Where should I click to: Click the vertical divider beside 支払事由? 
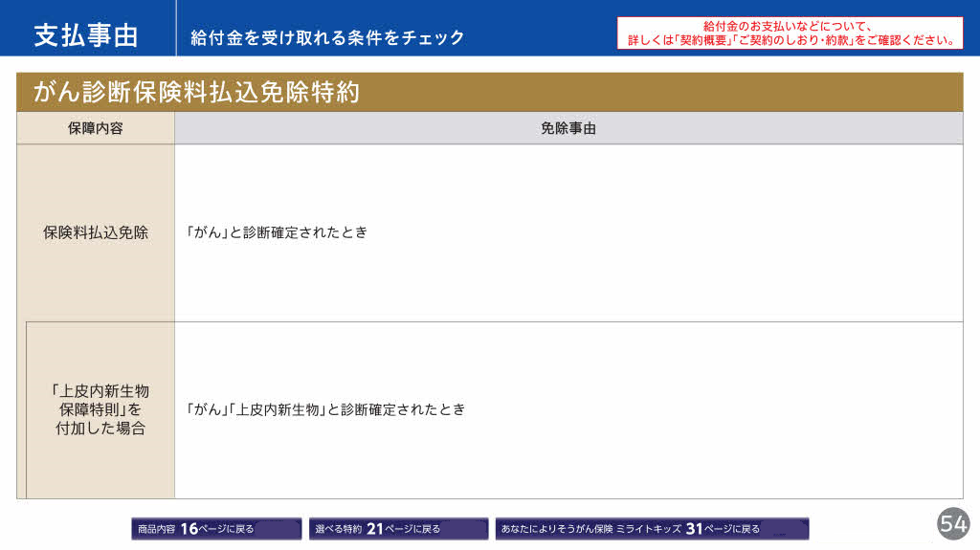tap(177, 29)
